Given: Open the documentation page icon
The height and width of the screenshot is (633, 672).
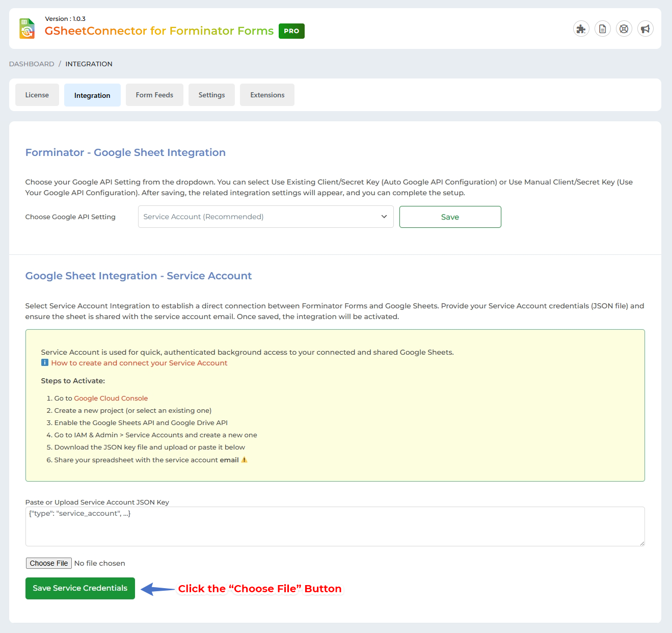Looking at the screenshot, I should 602,29.
